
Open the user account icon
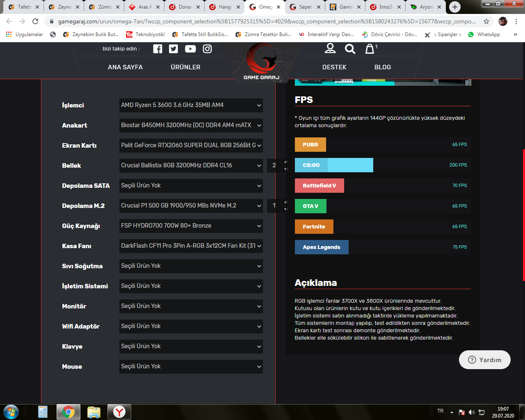(330, 49)
